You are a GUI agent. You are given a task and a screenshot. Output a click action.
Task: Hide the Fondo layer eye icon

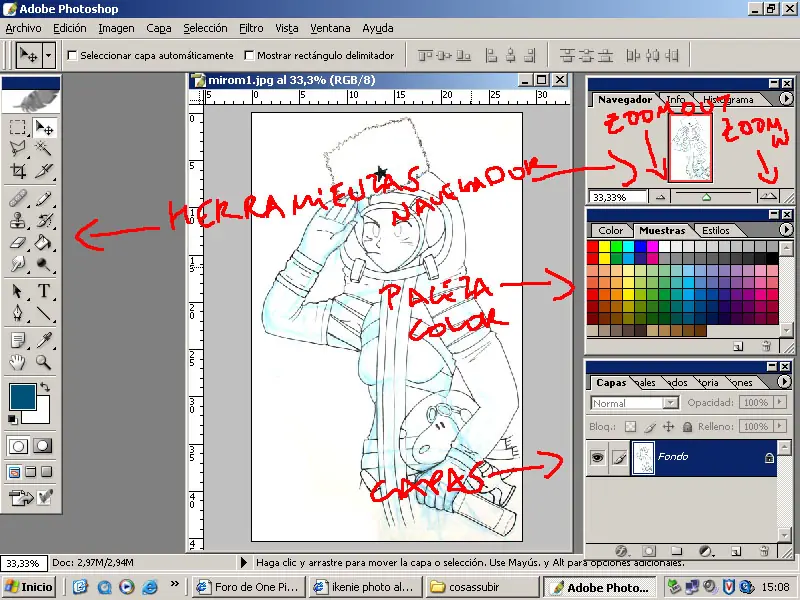coord(597,458)
